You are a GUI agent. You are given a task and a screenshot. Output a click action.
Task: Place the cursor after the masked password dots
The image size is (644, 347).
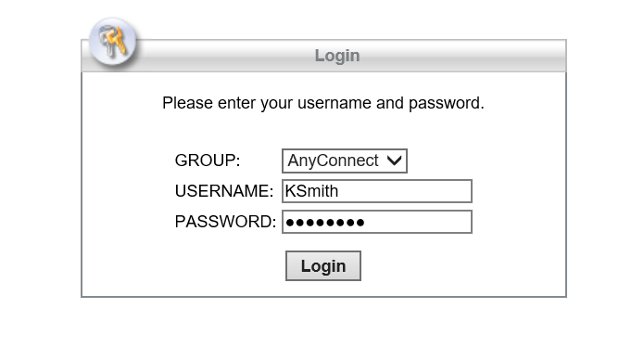(x=365, y=223)
